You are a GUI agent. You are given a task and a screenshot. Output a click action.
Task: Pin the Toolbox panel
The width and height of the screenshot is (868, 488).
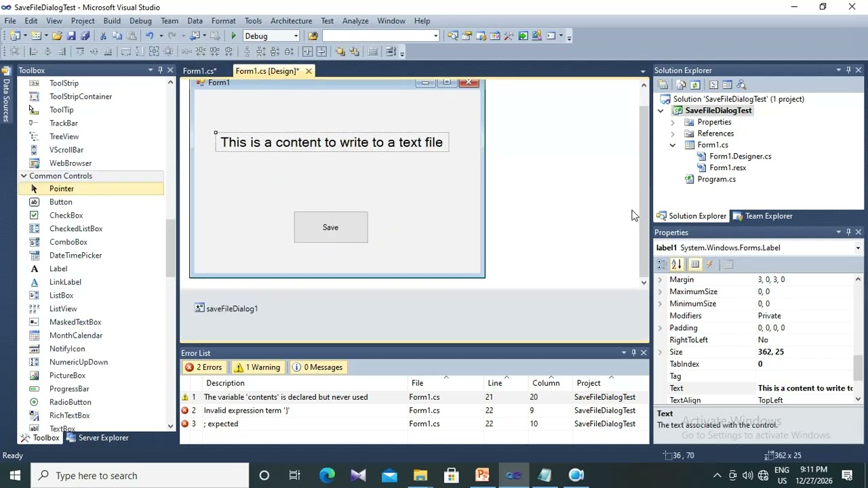click(160, 70)
